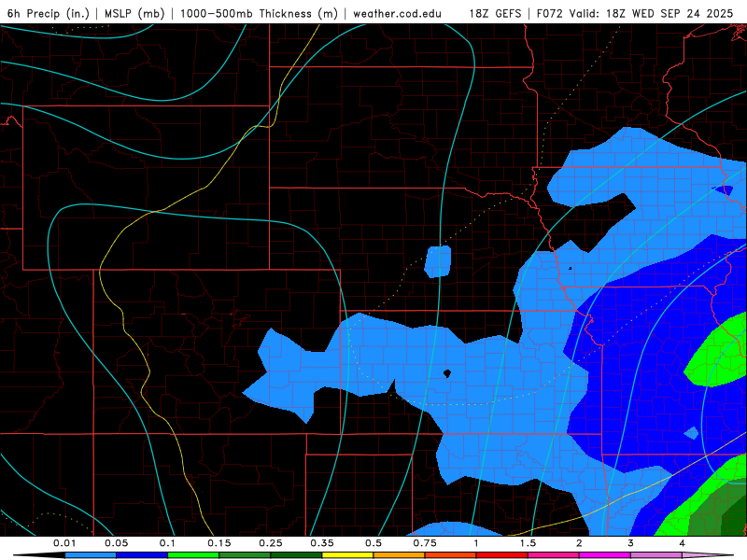Click the '0.35' legend value label
Image resolution: width=747 pixels, height=560 pixels.
[x=322, y=543]
